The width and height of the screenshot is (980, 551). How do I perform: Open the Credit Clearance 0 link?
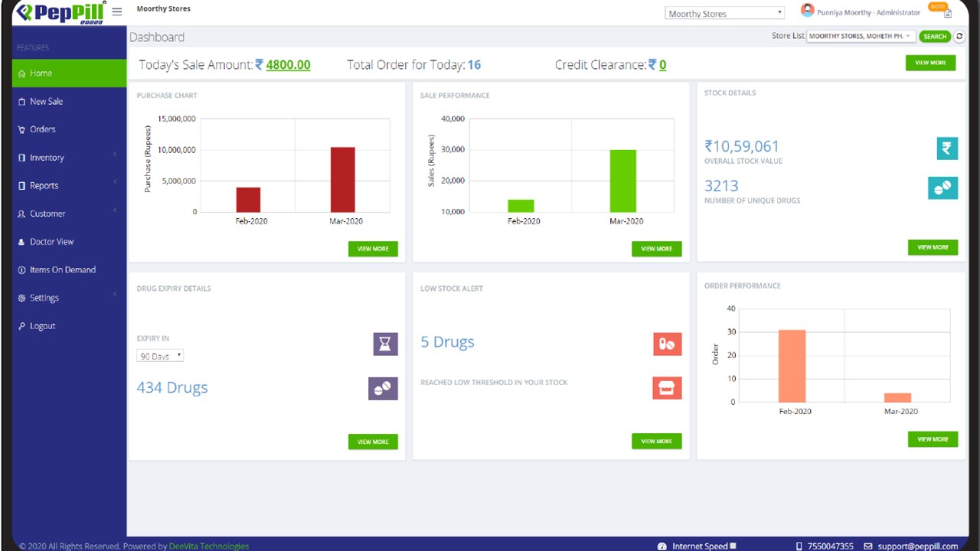click(x=662, y=65)
